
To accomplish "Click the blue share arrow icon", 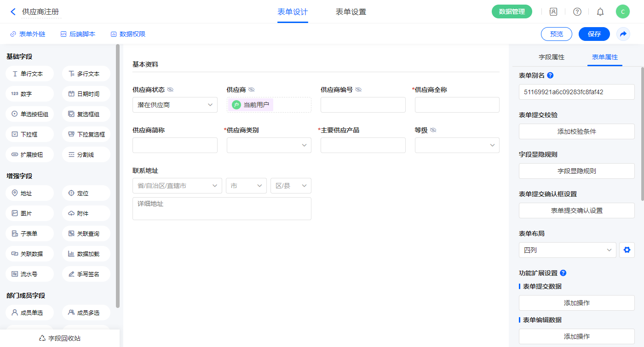I will (x=623, y=34).
